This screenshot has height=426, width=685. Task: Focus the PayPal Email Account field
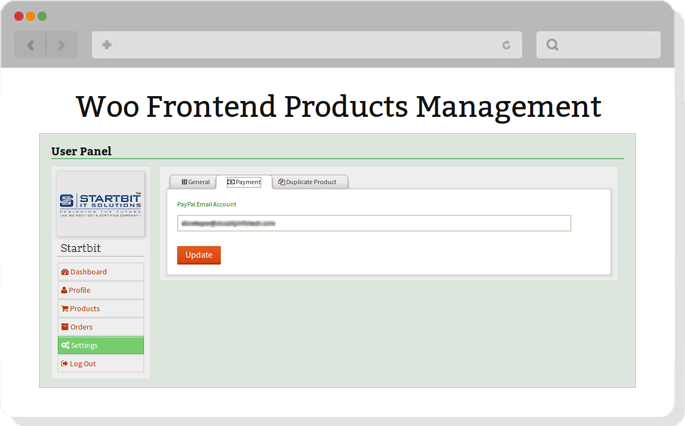pyautogui.click(x=373, y=223)
